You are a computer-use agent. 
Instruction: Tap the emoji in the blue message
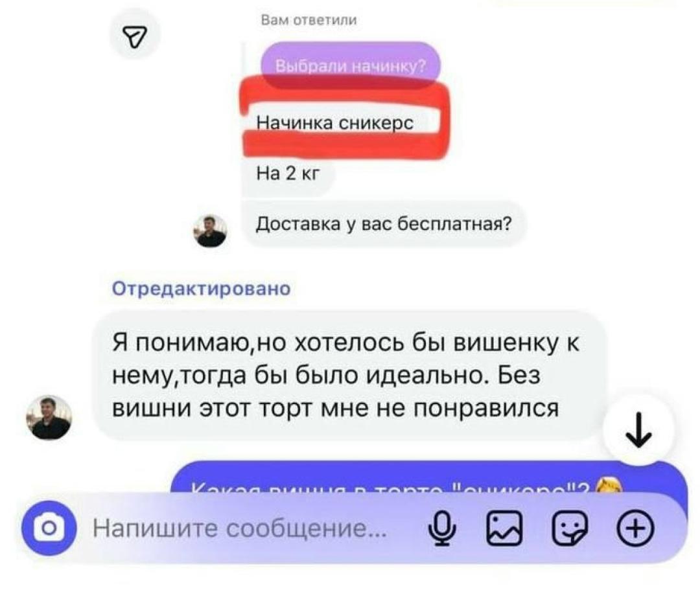(x=608, y=486)
